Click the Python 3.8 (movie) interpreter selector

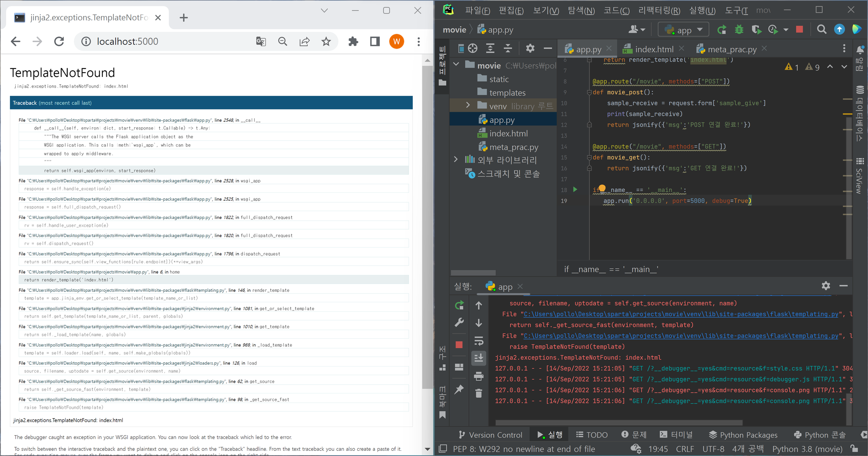(x=807, y=449)
